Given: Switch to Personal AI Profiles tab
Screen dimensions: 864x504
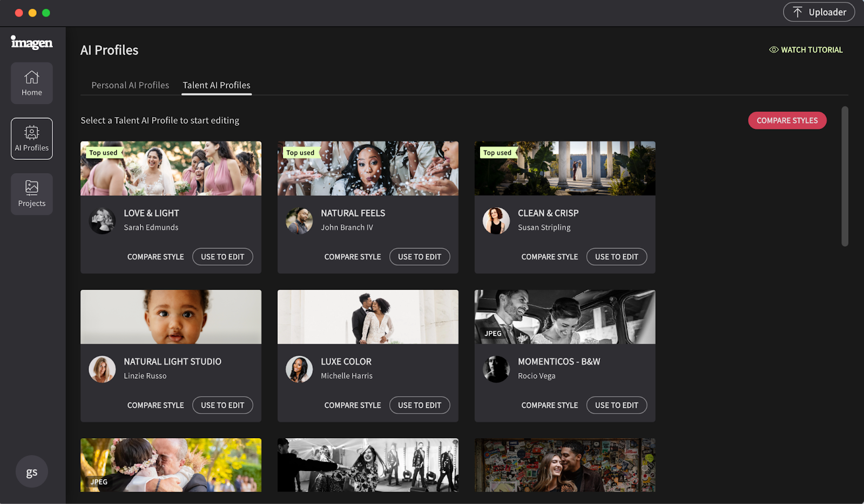Looking at the screenshot, I should point(130,85).
